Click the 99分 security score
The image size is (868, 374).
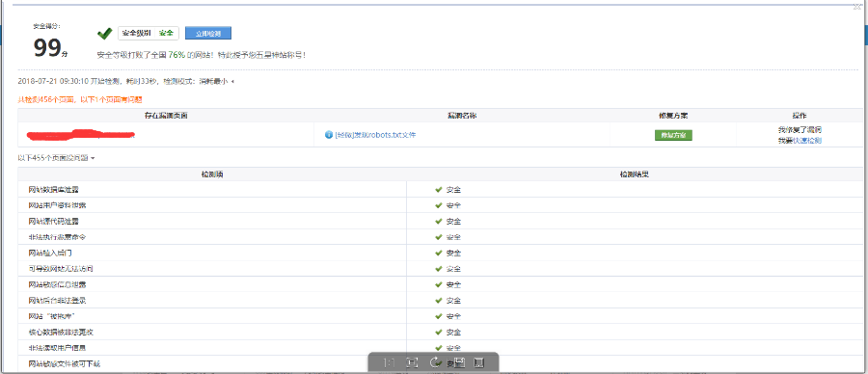tap(50, 48)
